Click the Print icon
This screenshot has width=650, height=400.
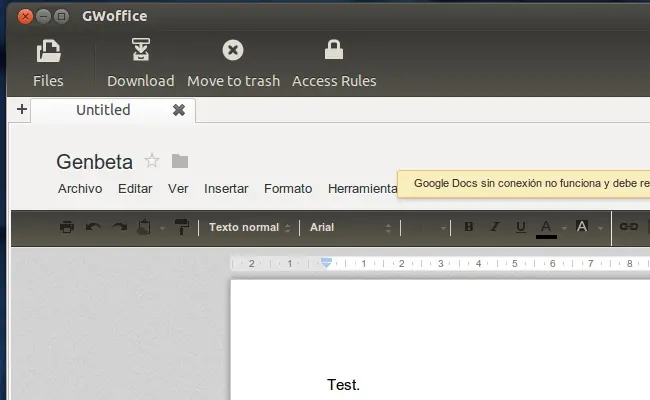click(67, 227)
